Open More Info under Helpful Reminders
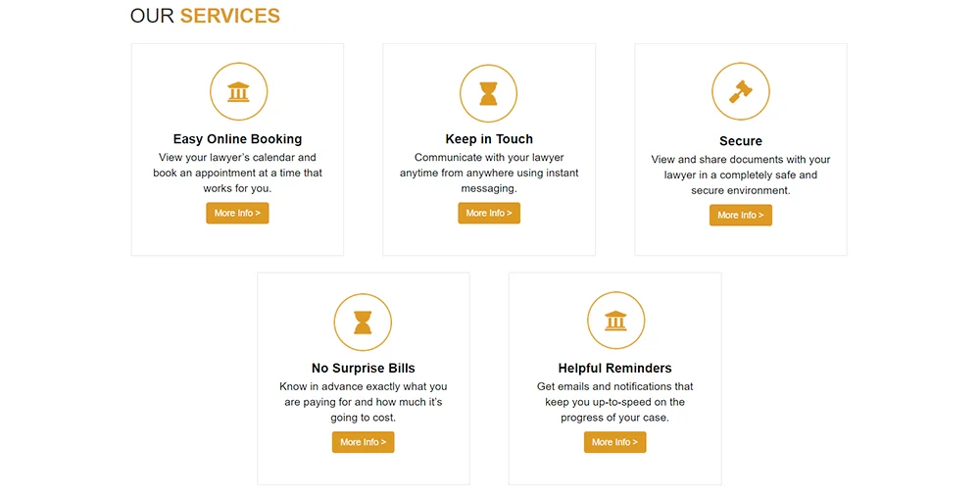Screen dimensions: 980x500 615,442
